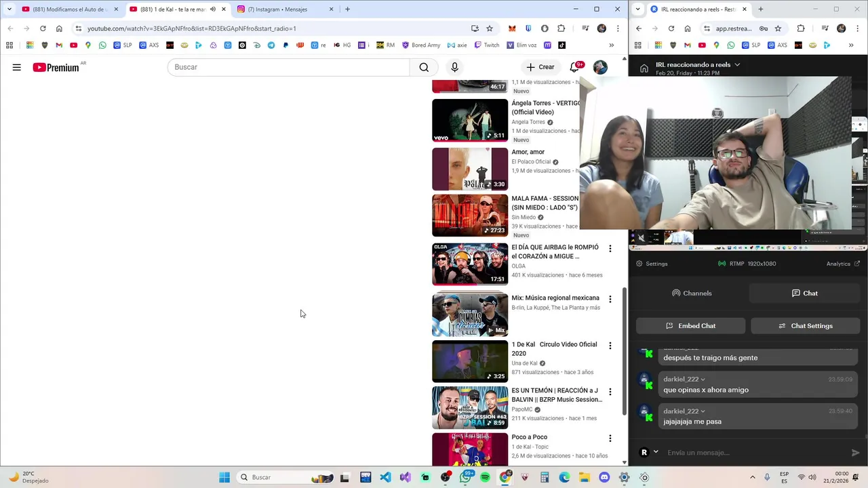
Task: Open 'Poco a Poco' video title
Action: [x=529, y=437]
